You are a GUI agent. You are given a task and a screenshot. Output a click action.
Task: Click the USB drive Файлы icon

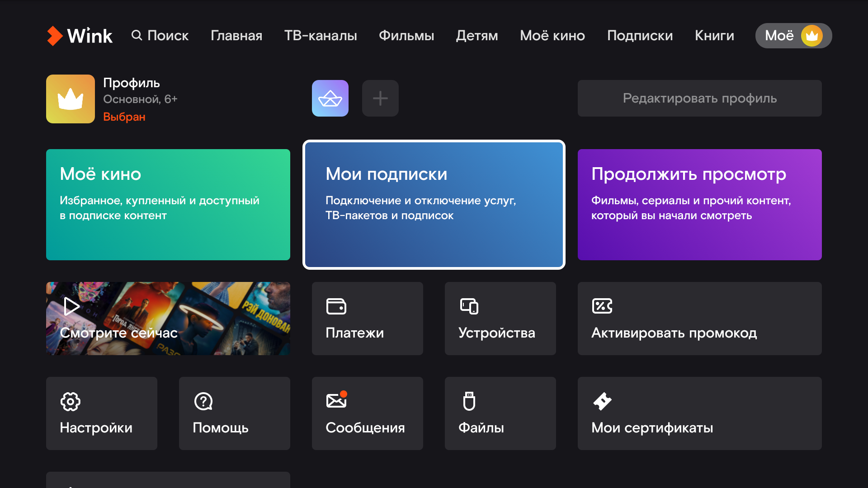(469, 401)
